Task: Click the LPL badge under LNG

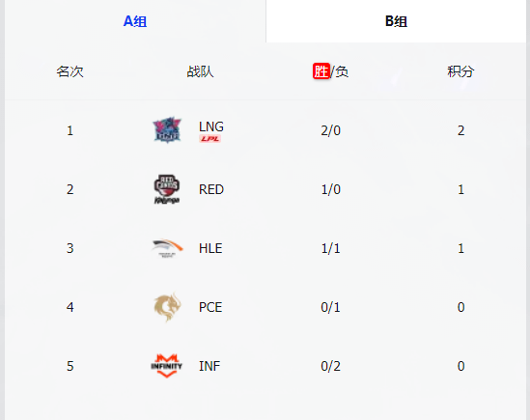Action: coord(209,139)
